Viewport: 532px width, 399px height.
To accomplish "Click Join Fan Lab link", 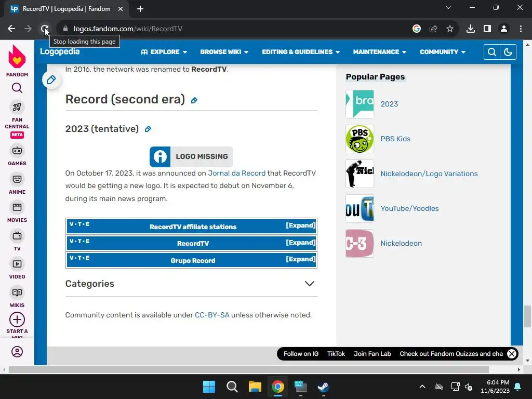I will (x=372, y=354).
